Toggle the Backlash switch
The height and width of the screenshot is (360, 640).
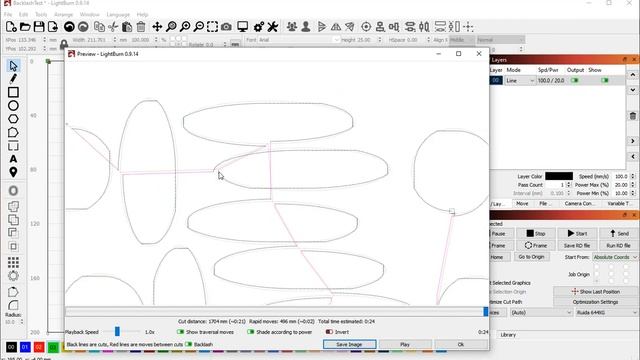coord(188,344)
